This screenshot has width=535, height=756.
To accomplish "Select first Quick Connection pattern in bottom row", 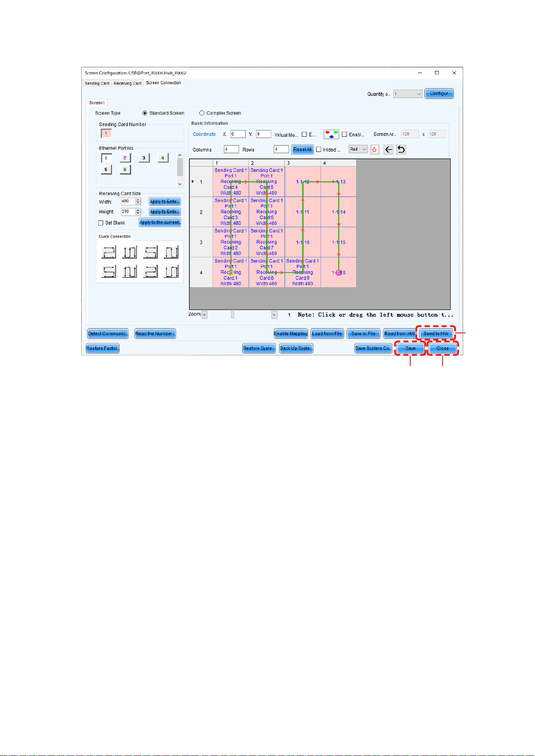I will (x=109, y=271).
